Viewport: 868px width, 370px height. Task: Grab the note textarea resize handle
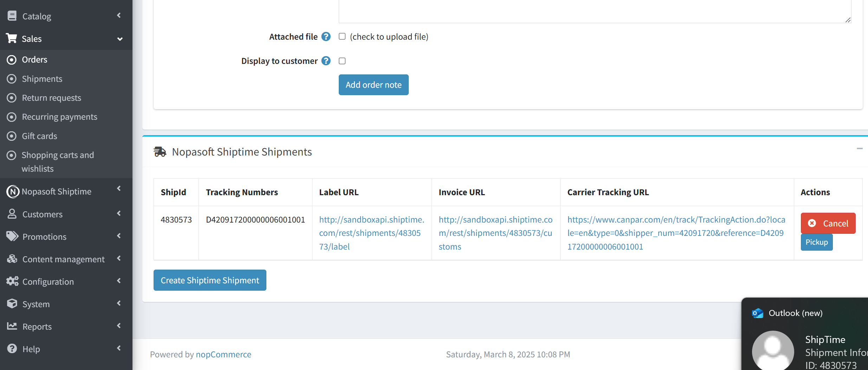pyautogui.click(x=848, y=20)
